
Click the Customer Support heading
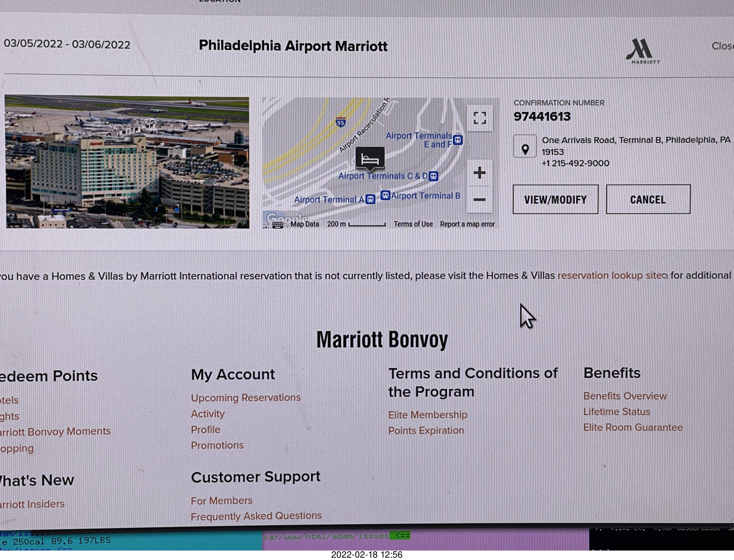pyautogui.click(x=256, y=477)
